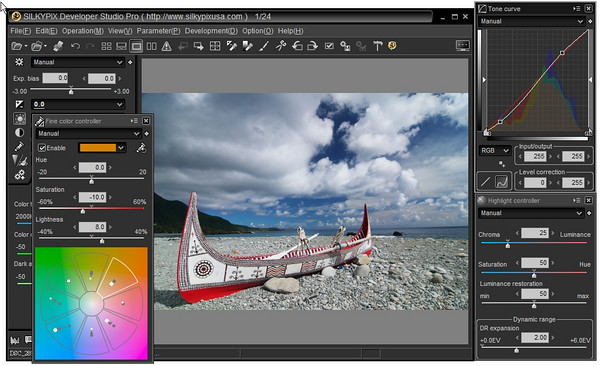Rotate image right with toolbar icon
Viewport: 600px width, 366px height.
click(313, 46)
